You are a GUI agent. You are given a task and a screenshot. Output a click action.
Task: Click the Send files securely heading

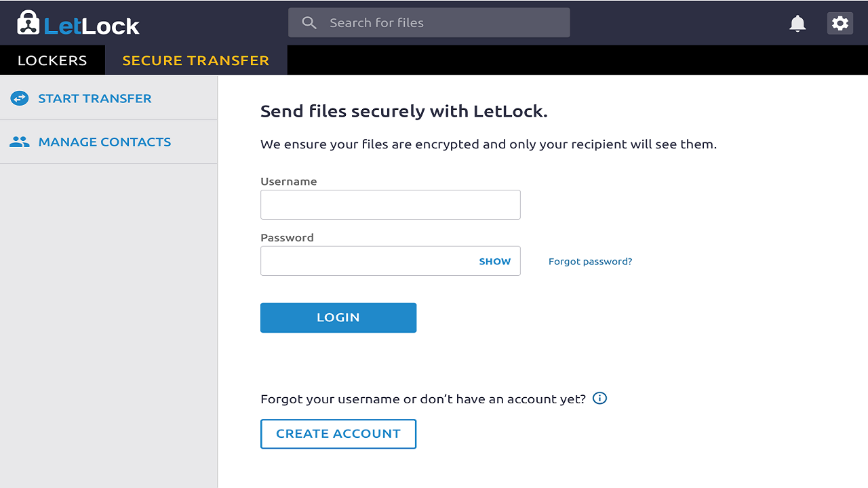(x=404, y=112)
